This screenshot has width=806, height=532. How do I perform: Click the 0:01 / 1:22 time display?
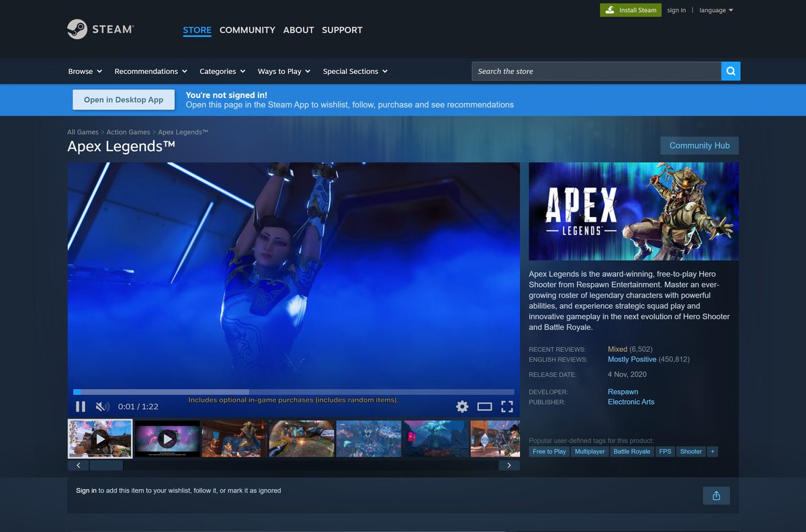coord(138,406)
